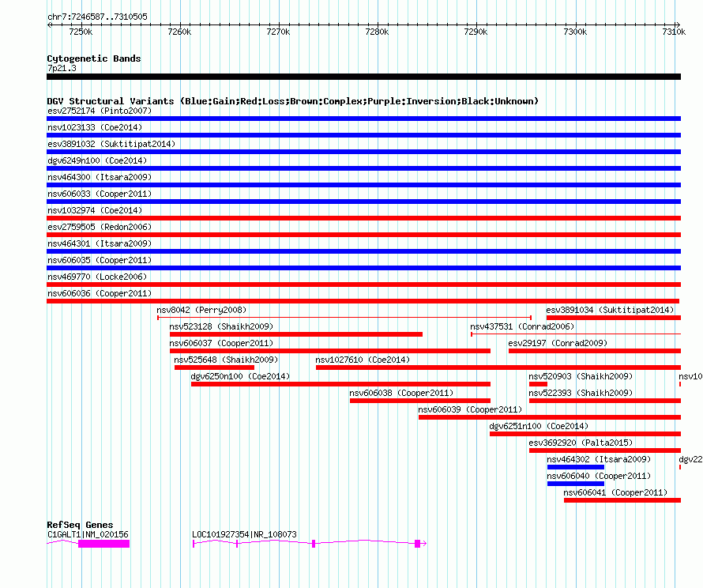The image size is (703, 588).
Task: Click nsv606038 (Cooper2011) label
Action: point(401,393)
